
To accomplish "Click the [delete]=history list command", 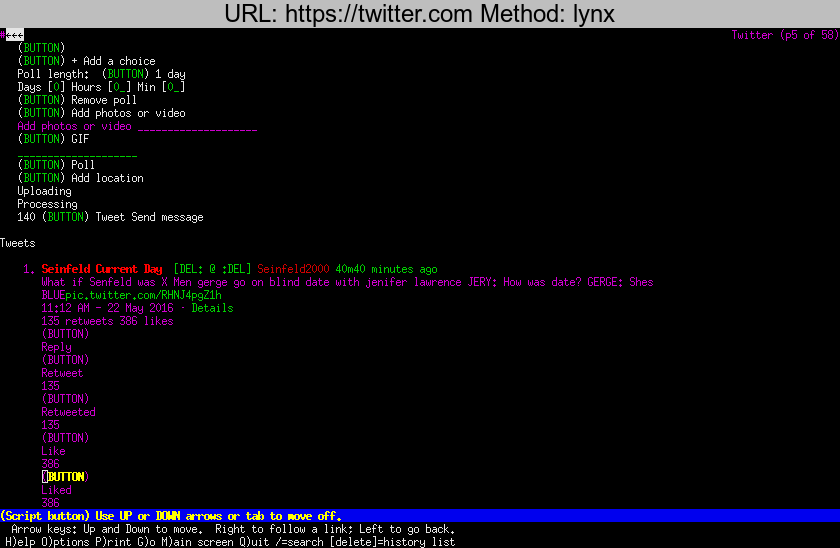I will click(392, 542).
